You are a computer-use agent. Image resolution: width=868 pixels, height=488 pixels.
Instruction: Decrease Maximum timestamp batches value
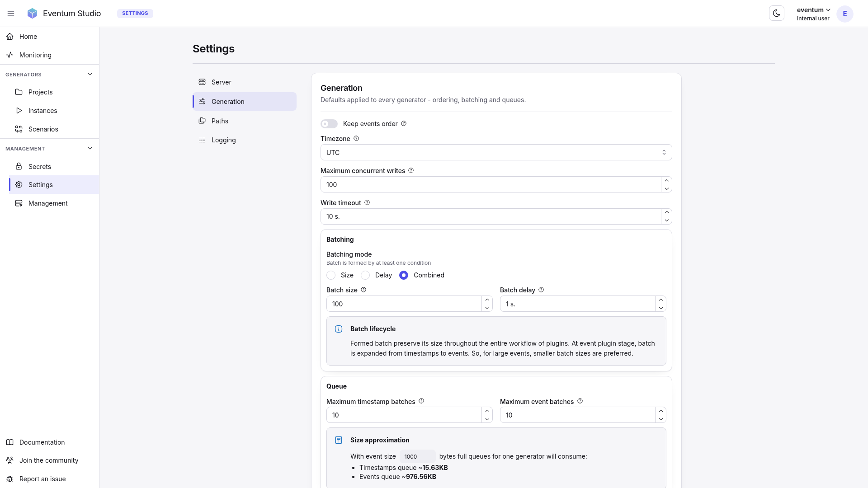pos(487,419)
